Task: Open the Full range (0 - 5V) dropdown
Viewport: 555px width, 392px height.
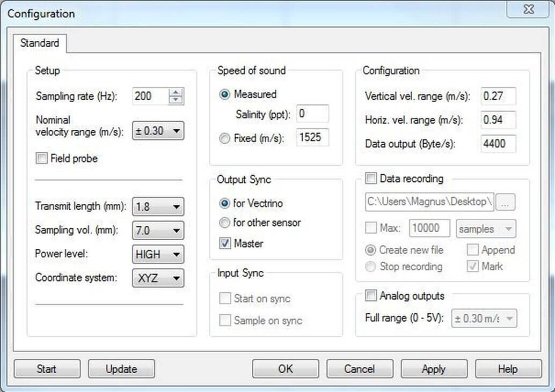Action: point(484,319)
